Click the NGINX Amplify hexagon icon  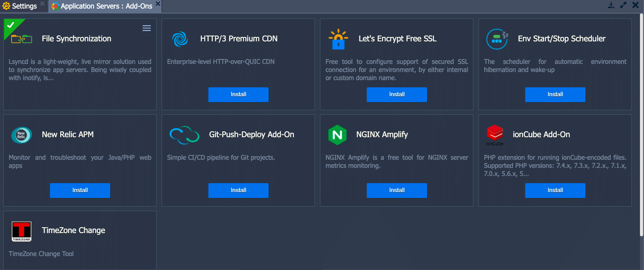[337, 135]
